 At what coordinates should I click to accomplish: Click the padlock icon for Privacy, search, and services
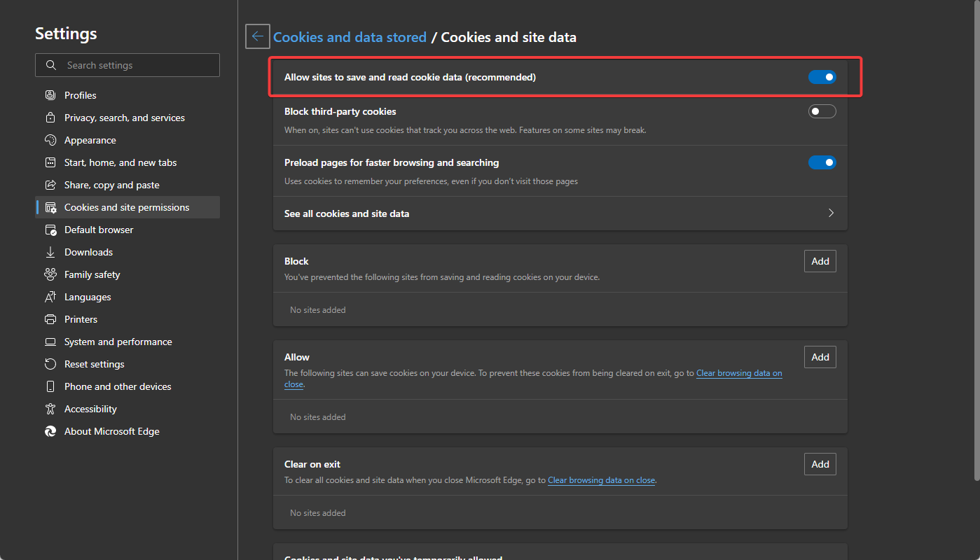click(50, 118)
